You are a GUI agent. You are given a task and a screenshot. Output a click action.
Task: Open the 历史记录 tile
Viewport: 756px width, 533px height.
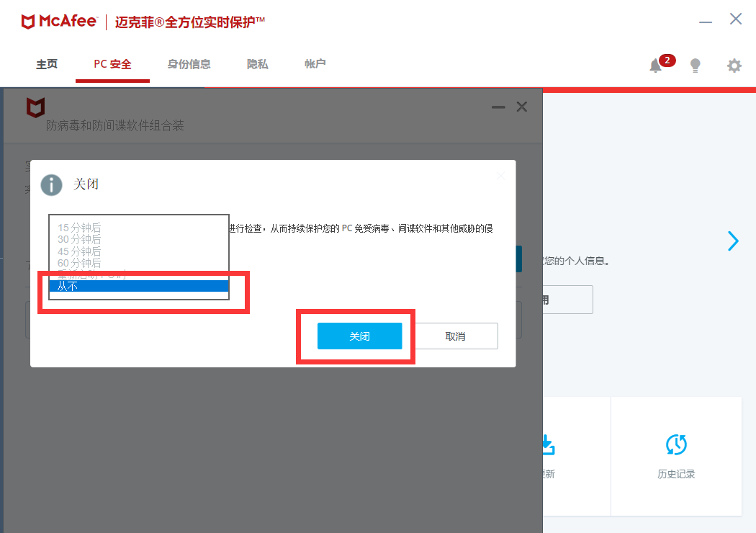(x=676, y=457)
